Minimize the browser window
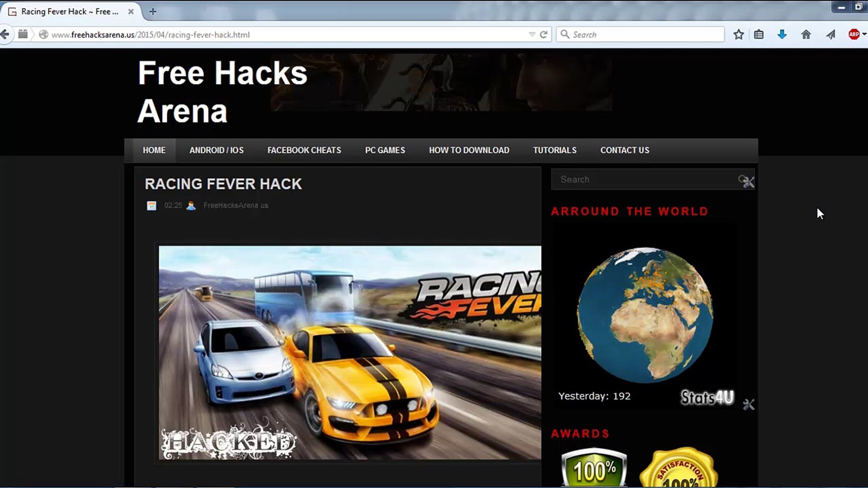This screenshot has width=868, height=488. (841, 7)
